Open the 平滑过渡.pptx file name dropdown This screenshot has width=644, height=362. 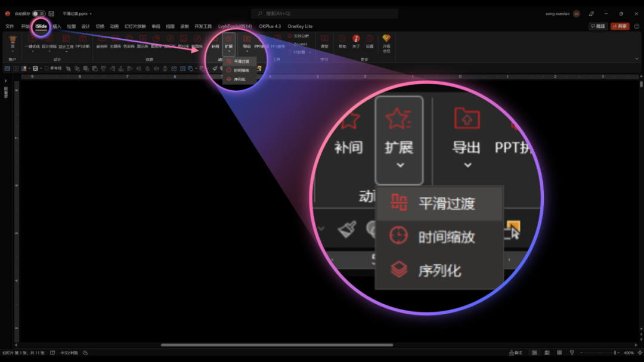coord(77,14)
